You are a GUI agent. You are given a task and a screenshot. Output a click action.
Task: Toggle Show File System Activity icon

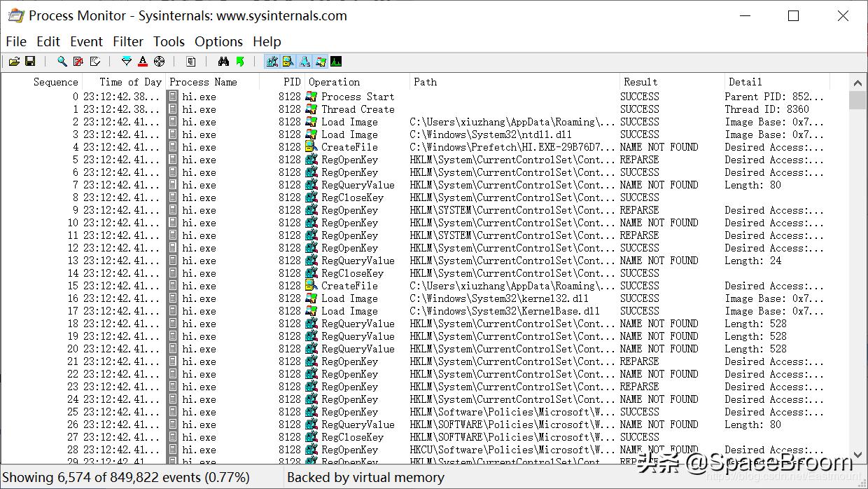[x=288, y=62]
